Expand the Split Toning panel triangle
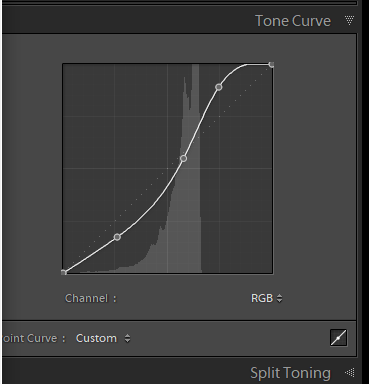 pyautogui.click(x=349, y=372)
